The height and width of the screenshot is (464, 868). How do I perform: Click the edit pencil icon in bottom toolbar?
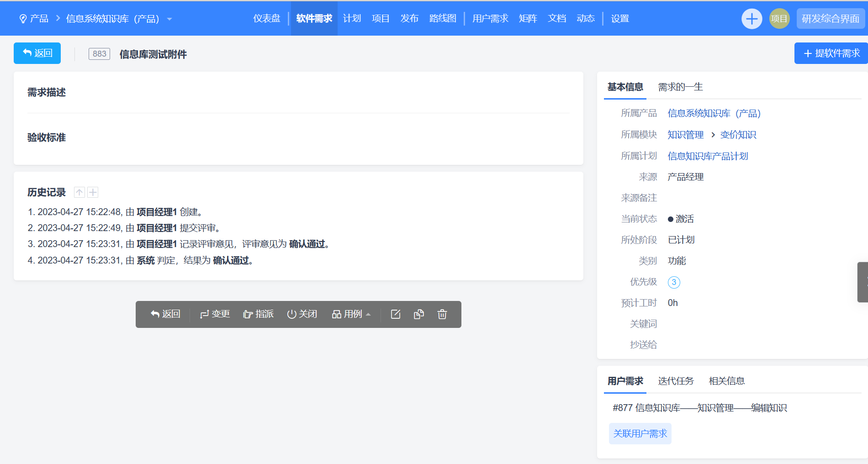pos(396,314)
